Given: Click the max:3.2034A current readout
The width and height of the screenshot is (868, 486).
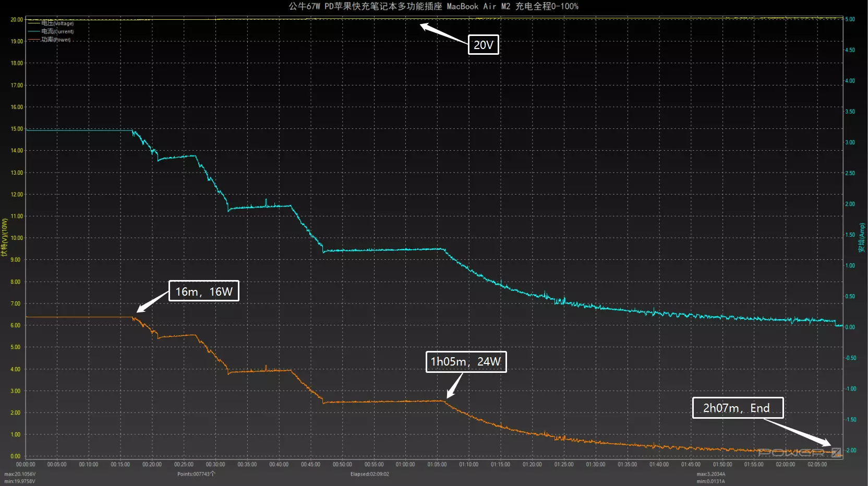Looking at the screenshot, I should point(711,475).
